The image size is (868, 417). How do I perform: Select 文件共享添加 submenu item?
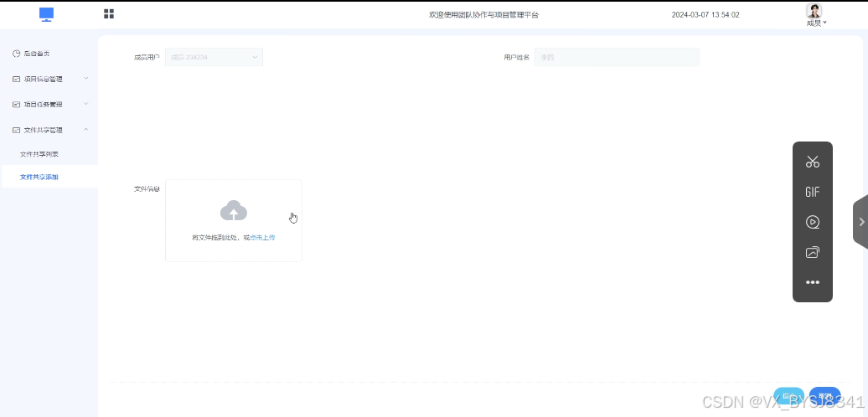point(49,177)
